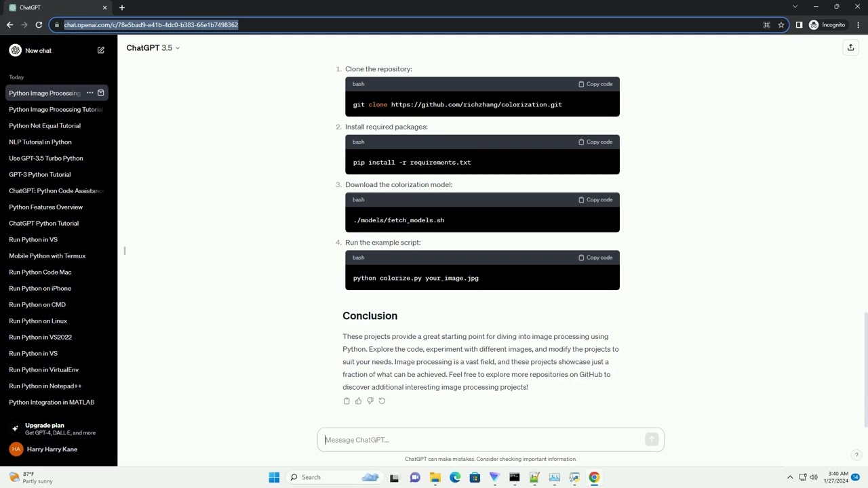868x488 pixels.
Task: Open the Run Python in VS2022 chat
Action: click(x=57, y=337)
